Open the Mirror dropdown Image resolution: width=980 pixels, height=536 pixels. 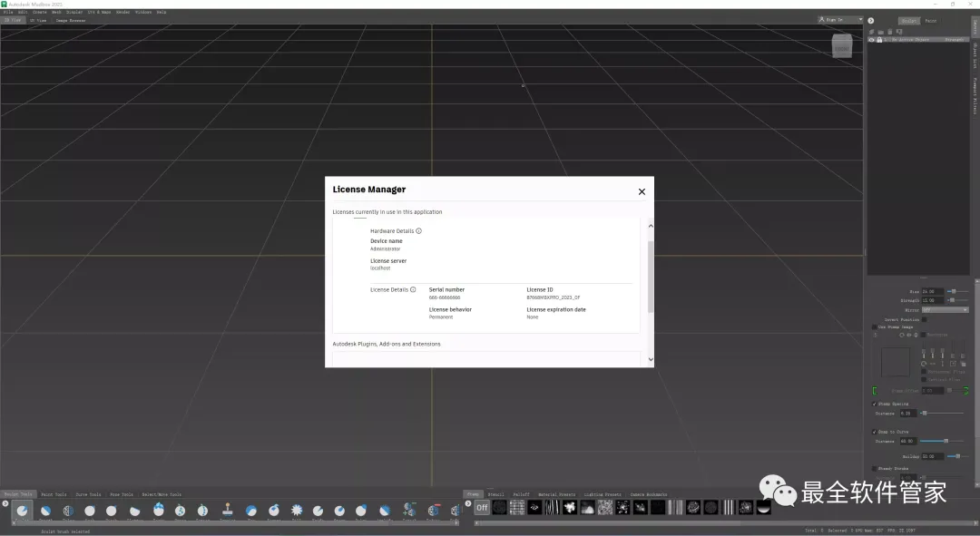pos(945,310)
